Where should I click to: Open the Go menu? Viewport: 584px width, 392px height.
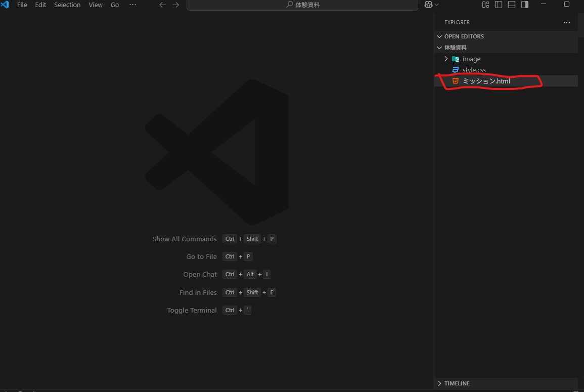[x=115, y=5]
